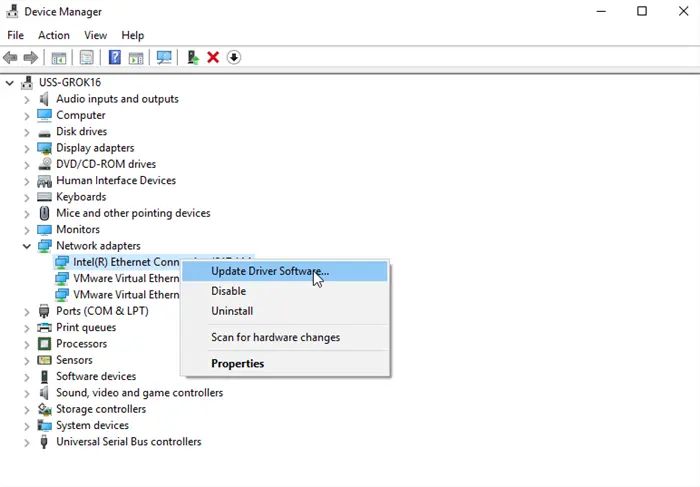This screenshot has height=487, width=700.
Task: Expand the Monitors category
Action: tap(27, 230)
